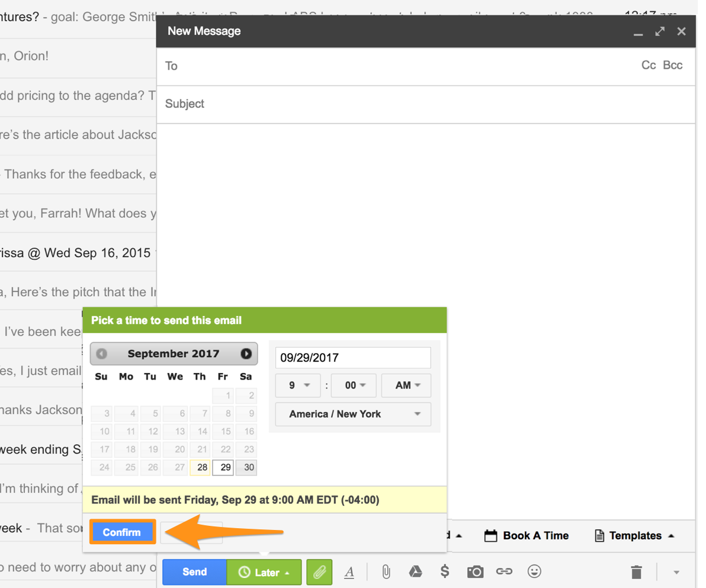Open the AM/PM dropdown
The height and width of the screenshot is (588, 706).
[x=406, y=385]
